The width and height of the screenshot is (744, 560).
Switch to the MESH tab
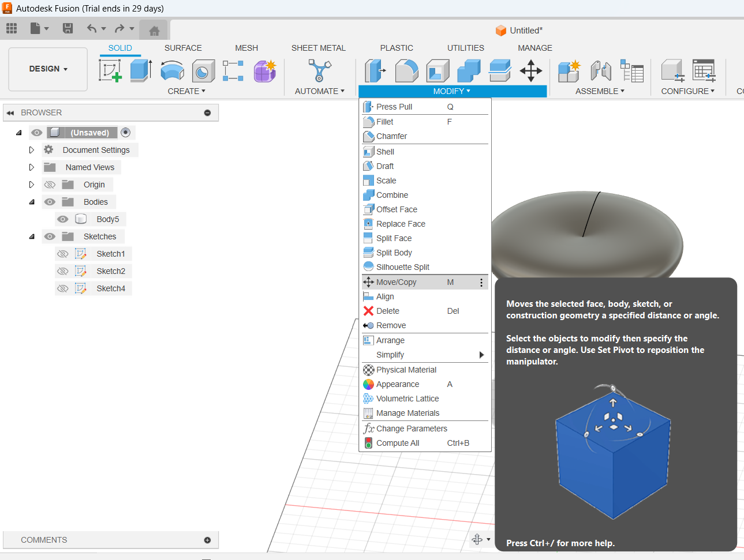[246, 48]
